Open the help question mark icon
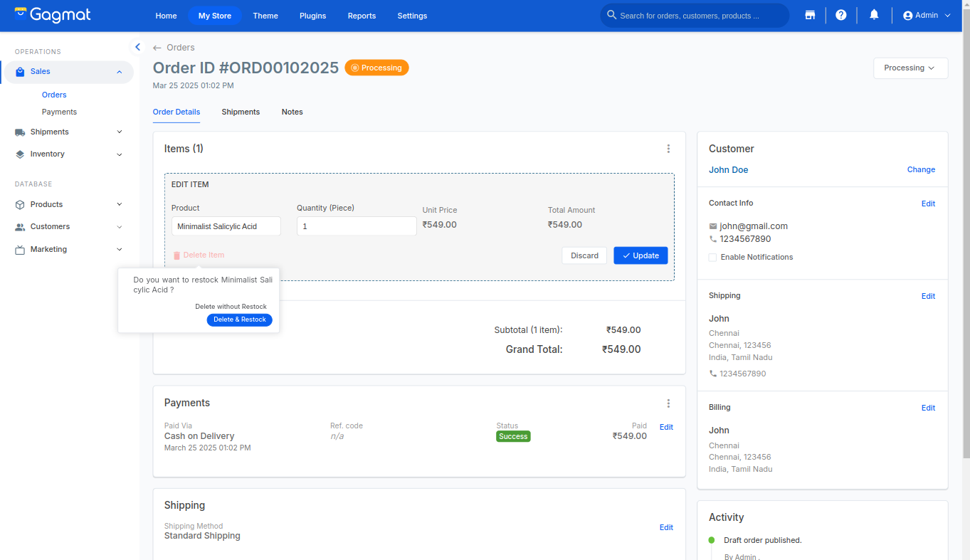Image resolution: width=970 pixels, height=560 pixels. 841,15
